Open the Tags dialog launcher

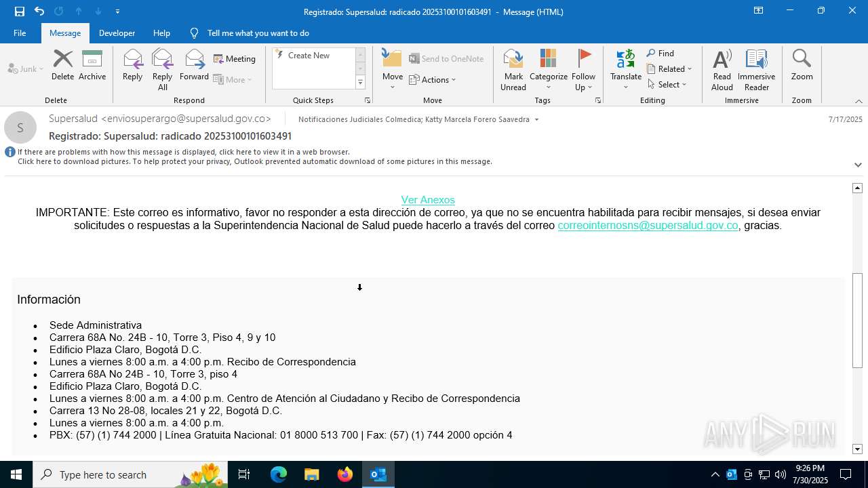598,100
